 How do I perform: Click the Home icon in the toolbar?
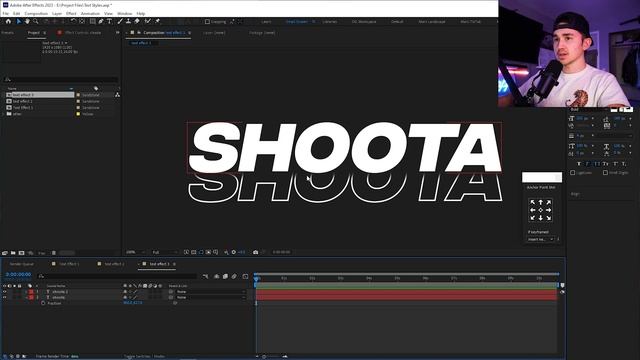(8, 21)
